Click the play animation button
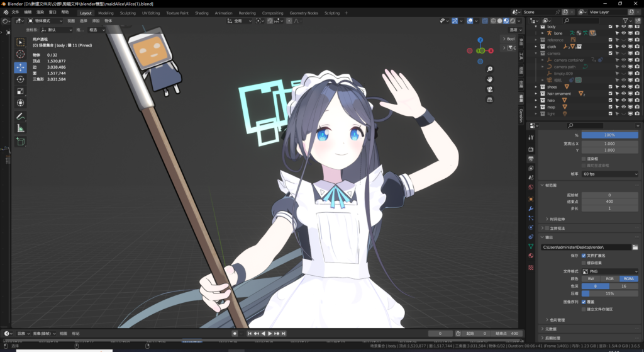This screenshot has width=644, height=352. coord(270,334)
